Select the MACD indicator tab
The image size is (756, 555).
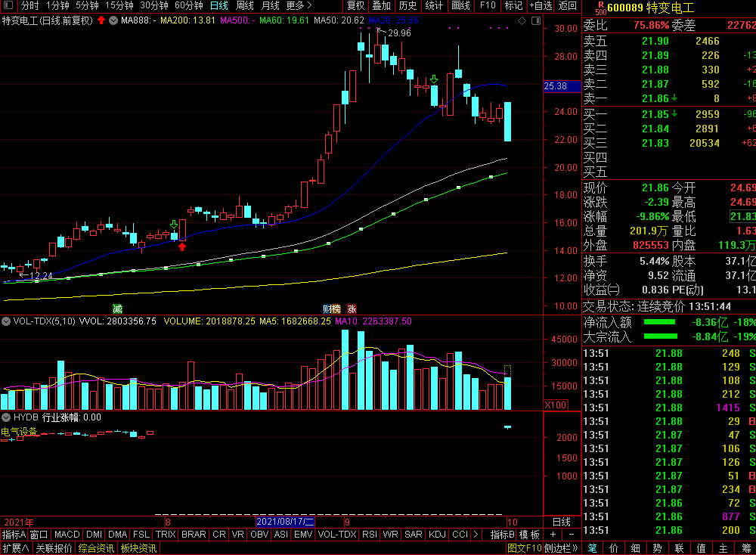(x=67, y=535)
